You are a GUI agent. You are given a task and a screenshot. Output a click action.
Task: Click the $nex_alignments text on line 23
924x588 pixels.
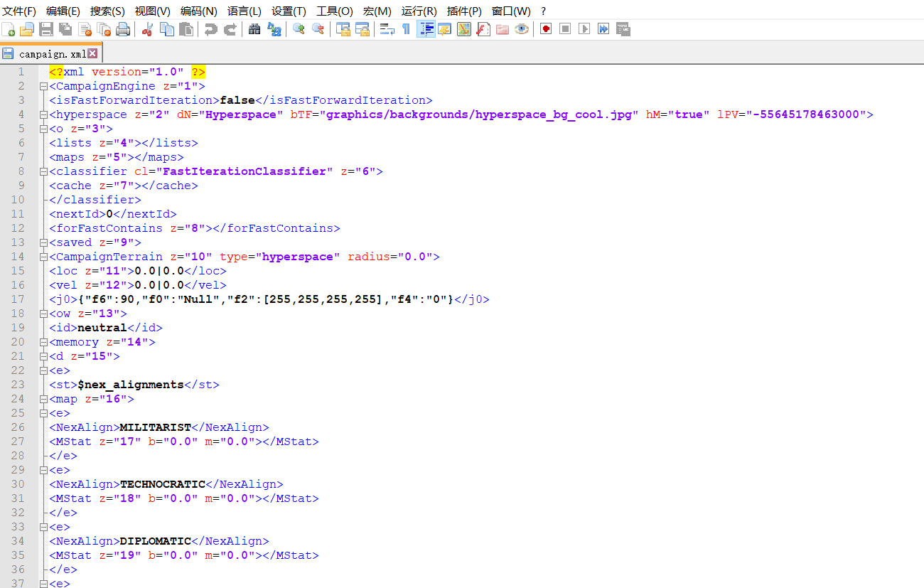pos(130,385)
